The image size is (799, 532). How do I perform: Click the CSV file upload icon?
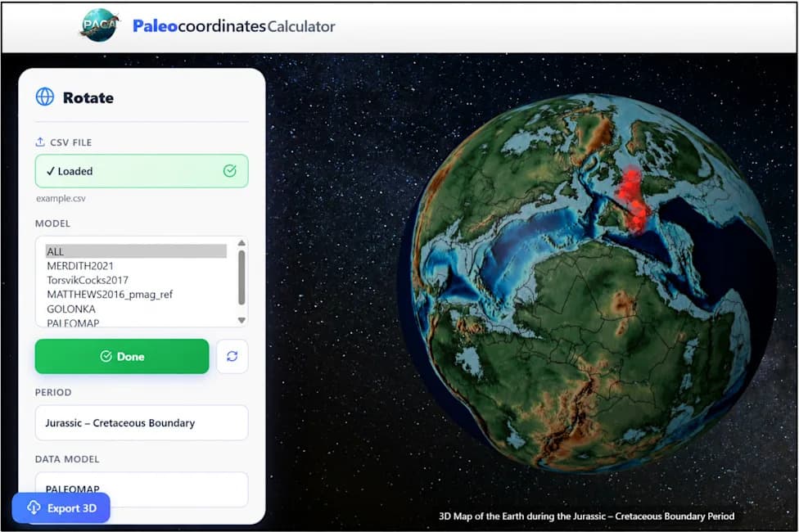(40, 142)
